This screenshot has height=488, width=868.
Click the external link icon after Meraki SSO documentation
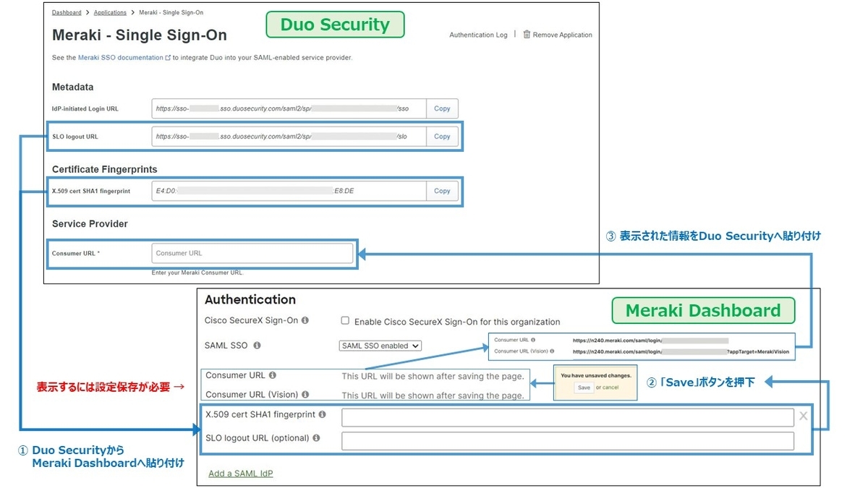[169, 57]
